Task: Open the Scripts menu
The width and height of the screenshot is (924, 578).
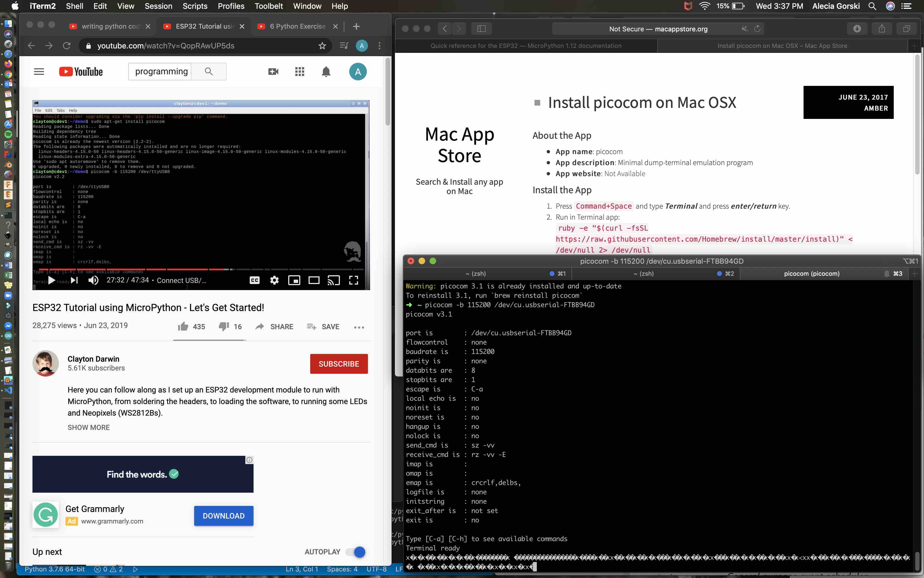Action: 195,6
